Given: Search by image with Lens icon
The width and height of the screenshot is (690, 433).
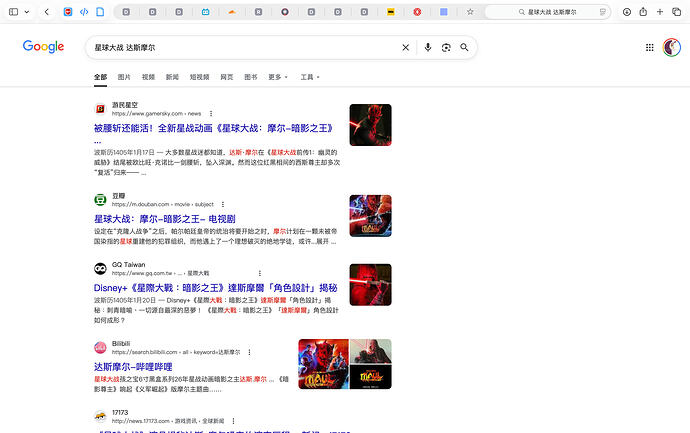Looking at the screenshot, I should coord(446,48).
